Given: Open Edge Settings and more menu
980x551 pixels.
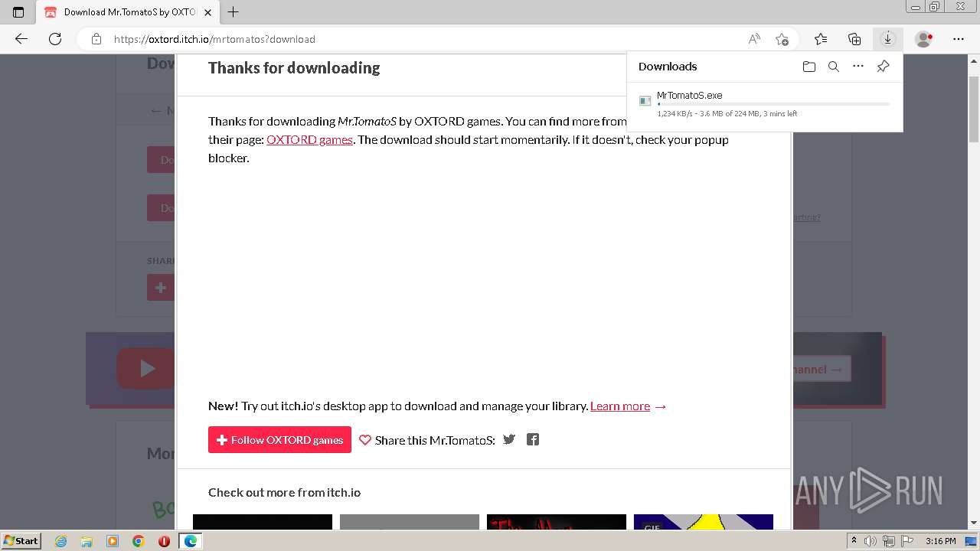Looking at the screenshot, I should pyautogui.click(x=959, y=39).
